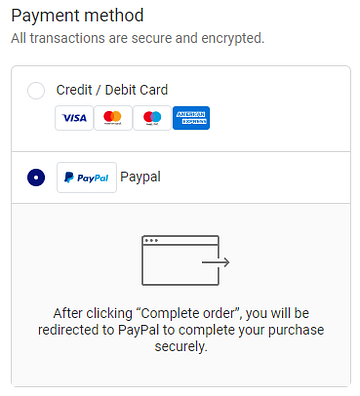Click the American Express logo
The height and width of the screenshot is (396, 360).
click(191, 118)
